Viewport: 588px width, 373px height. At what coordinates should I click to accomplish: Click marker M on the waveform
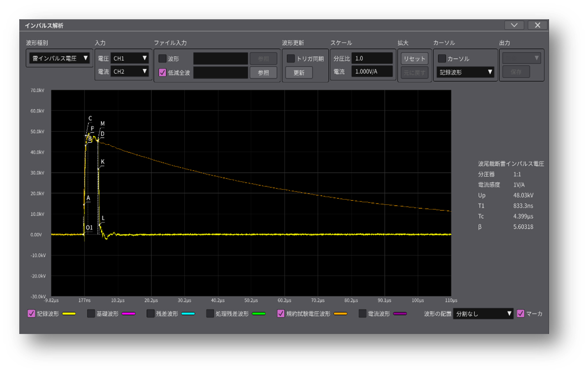pos(103,123)
